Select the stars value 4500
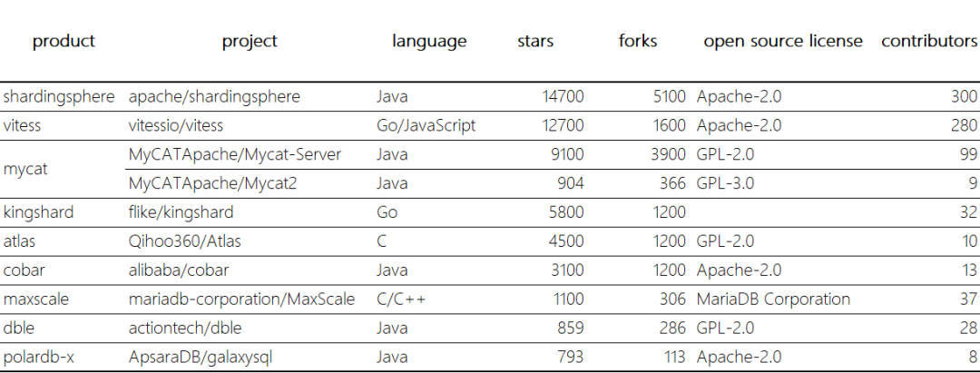Screen dimensions: 980x373 tap(566, 241)
